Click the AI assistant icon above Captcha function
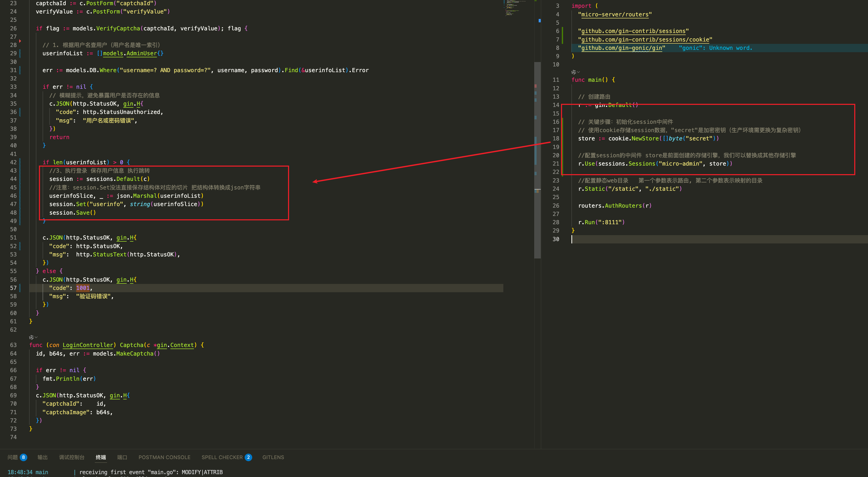868x477 pixels. coord(31,337)
